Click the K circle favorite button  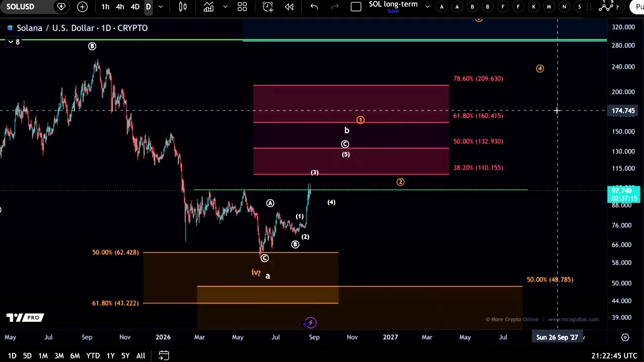pyautogui.click(x=533, y=7)
